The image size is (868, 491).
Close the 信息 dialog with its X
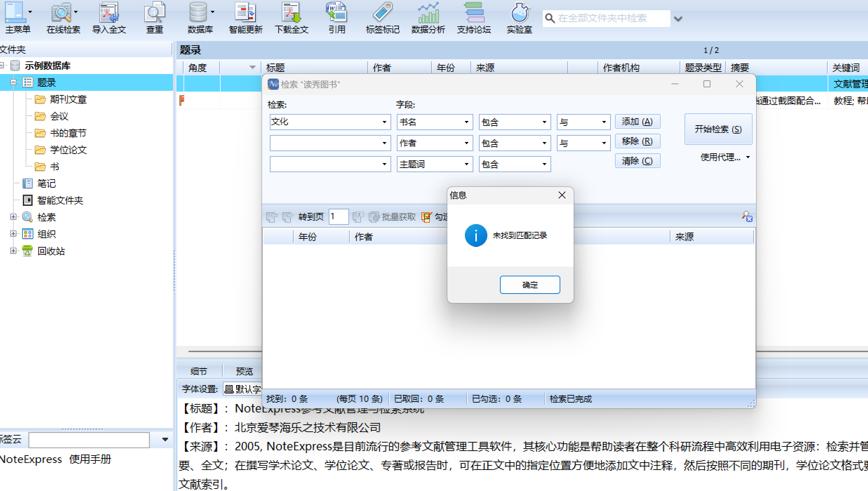point(562,195)
